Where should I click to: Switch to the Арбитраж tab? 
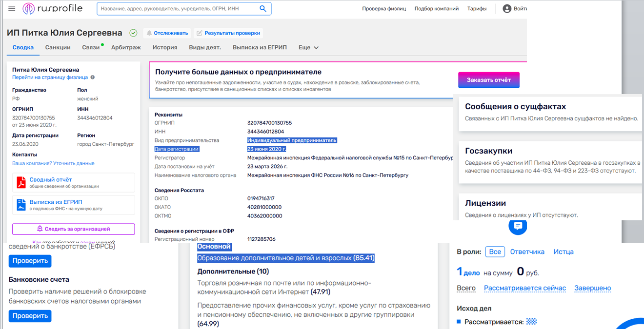(x=126, y=47)
